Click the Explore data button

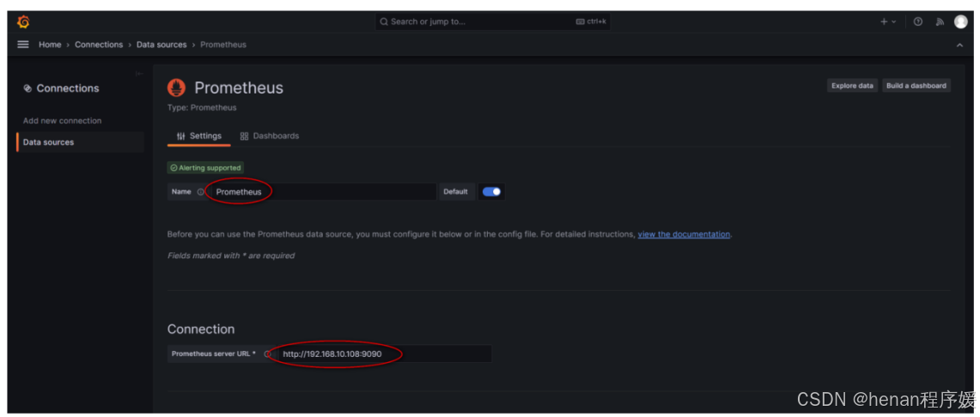click(852, 86)
